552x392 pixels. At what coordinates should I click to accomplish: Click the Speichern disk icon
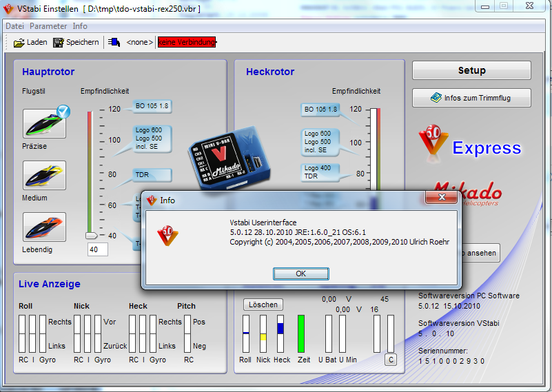tap(59, 43)
